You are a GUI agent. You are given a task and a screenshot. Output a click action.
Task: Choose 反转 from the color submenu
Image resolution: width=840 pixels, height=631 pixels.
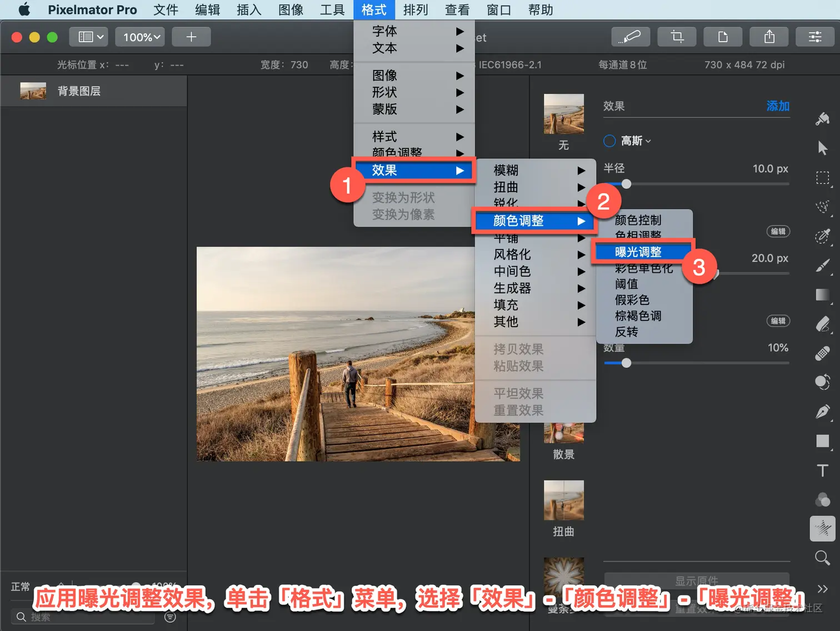click(644, 332)
